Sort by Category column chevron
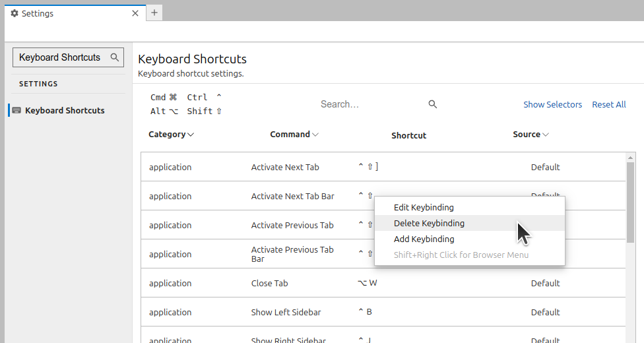 tap(191, 135)
